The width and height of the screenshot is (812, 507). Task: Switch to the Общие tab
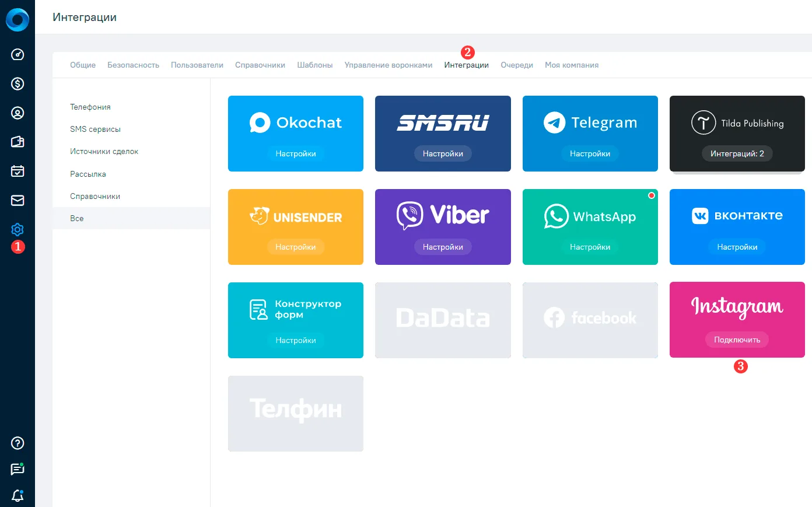[83, 65]
